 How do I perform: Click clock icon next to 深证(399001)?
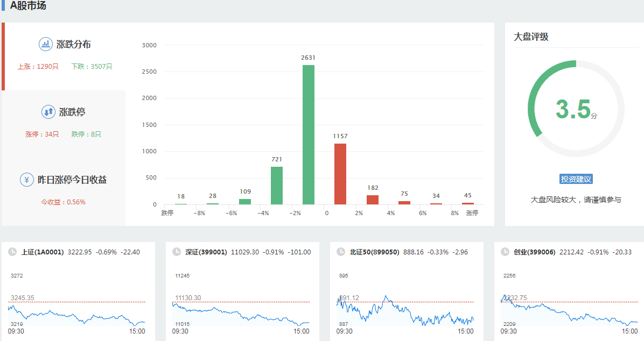pyautogui.click(x=176, y=252)
